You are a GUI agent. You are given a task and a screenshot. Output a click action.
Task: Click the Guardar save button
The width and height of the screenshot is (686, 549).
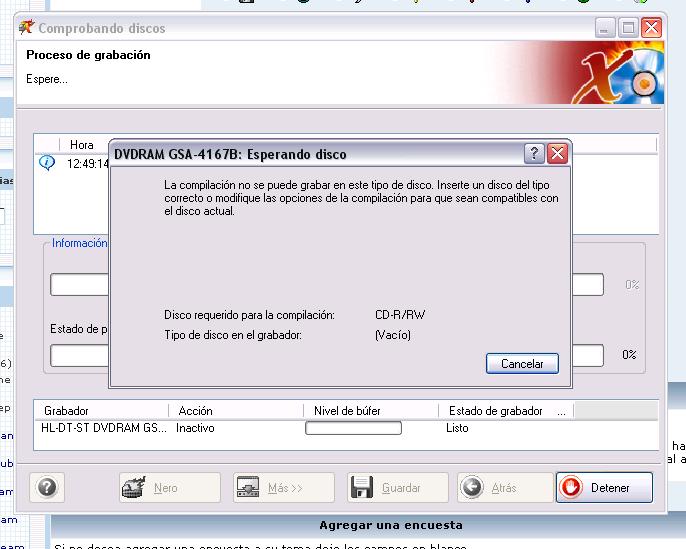pos(398,487)
